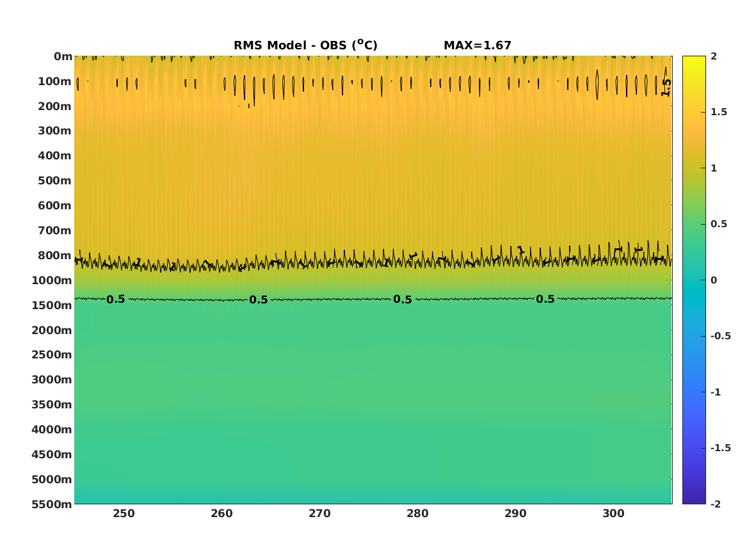Click the "600m" depth axis label

point(55,205)
